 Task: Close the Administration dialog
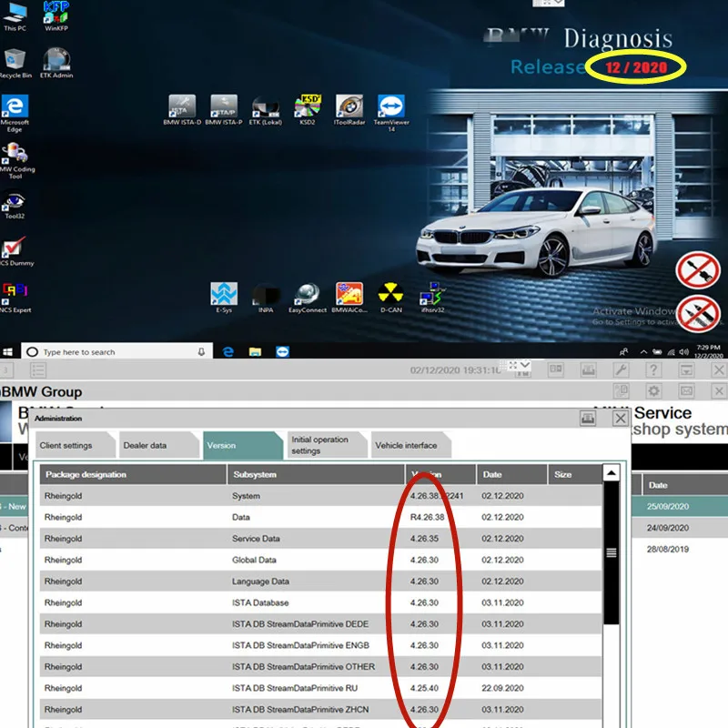tap(621, 419)
